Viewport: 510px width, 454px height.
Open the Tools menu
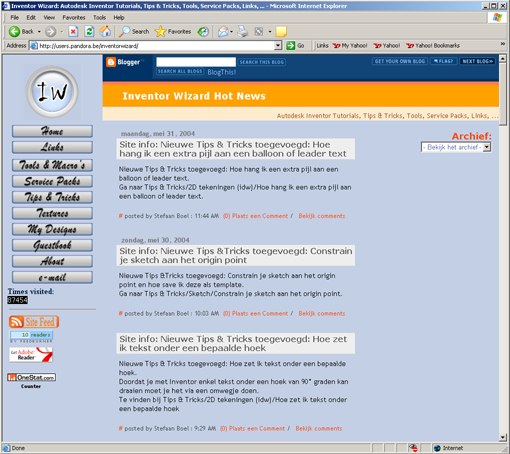coord(99,17)
